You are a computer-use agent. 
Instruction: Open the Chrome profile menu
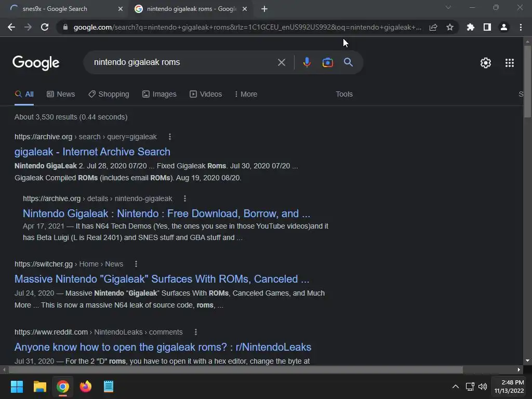tap(504, 27)
